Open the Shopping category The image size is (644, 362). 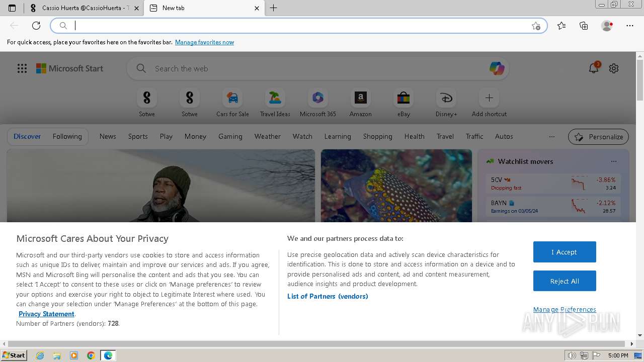[x=378, y=136]
